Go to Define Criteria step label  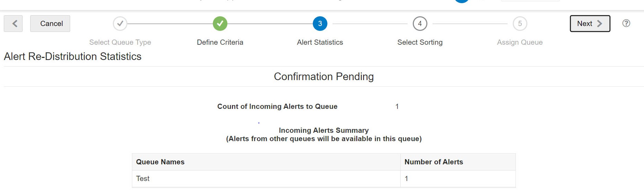(x=220, y=42)
